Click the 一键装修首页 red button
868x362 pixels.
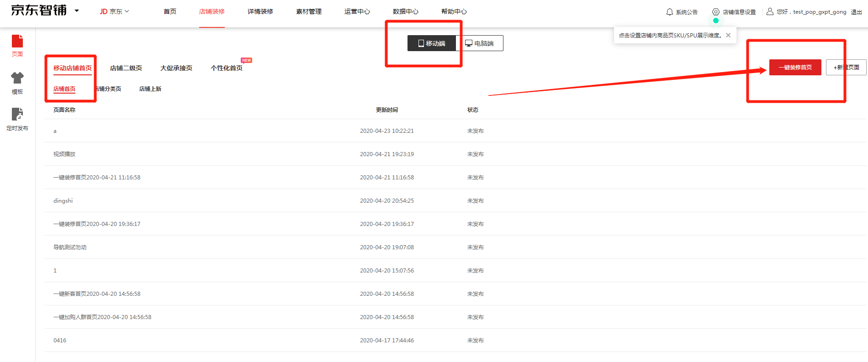tap(795, 68)
